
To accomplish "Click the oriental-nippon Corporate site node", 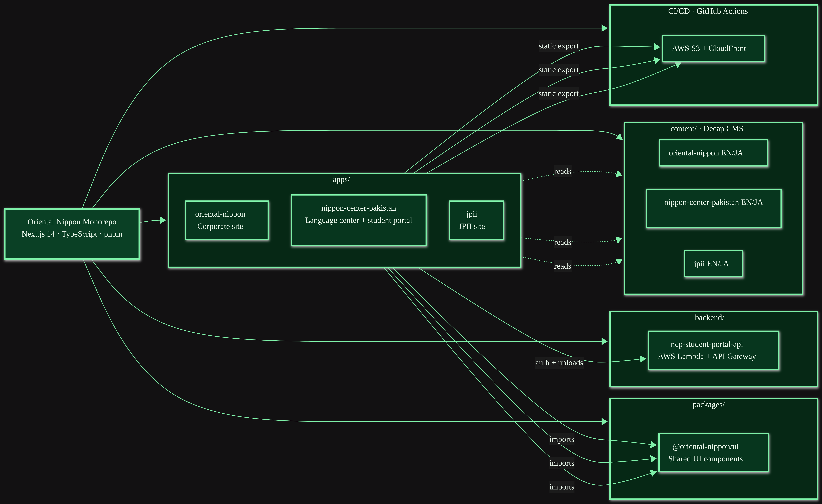I will (x=227, y=220).
